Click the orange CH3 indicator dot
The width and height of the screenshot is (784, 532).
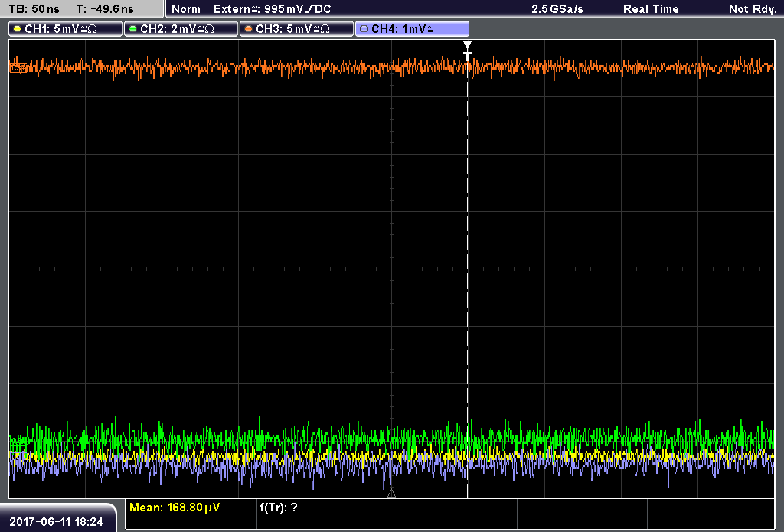pyautogui.click(x=249, y=29)
